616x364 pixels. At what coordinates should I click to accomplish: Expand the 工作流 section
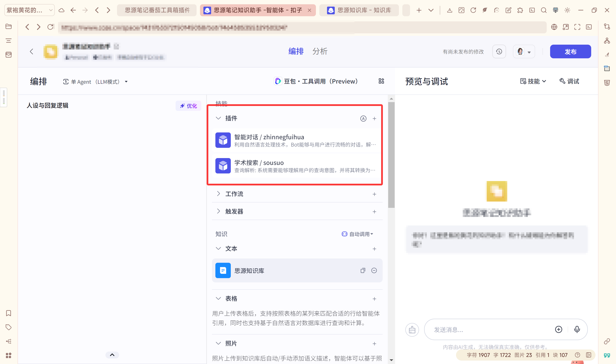pos(218,194)
